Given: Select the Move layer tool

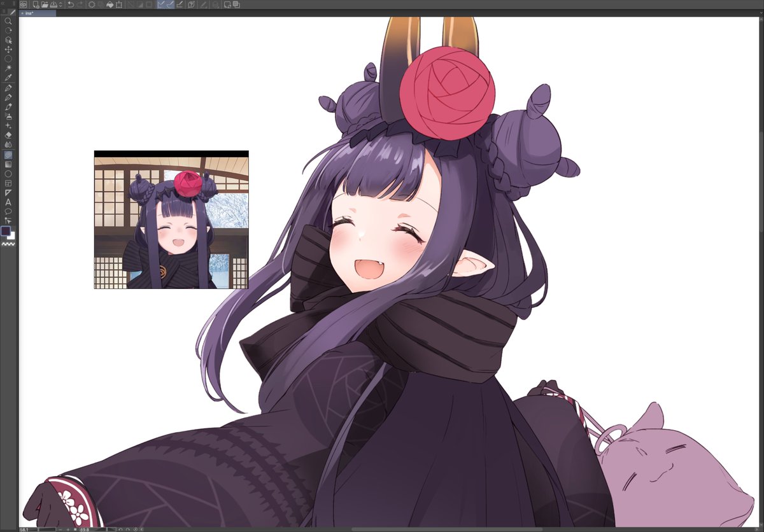Looking at the screenshot, I should click(8, 49).
